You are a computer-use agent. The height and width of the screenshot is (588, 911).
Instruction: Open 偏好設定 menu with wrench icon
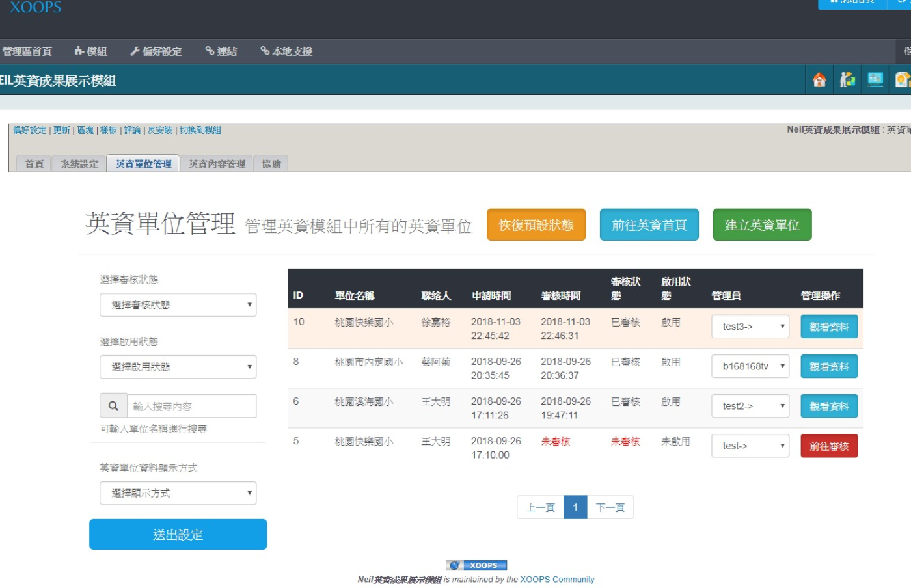point(156,51)
